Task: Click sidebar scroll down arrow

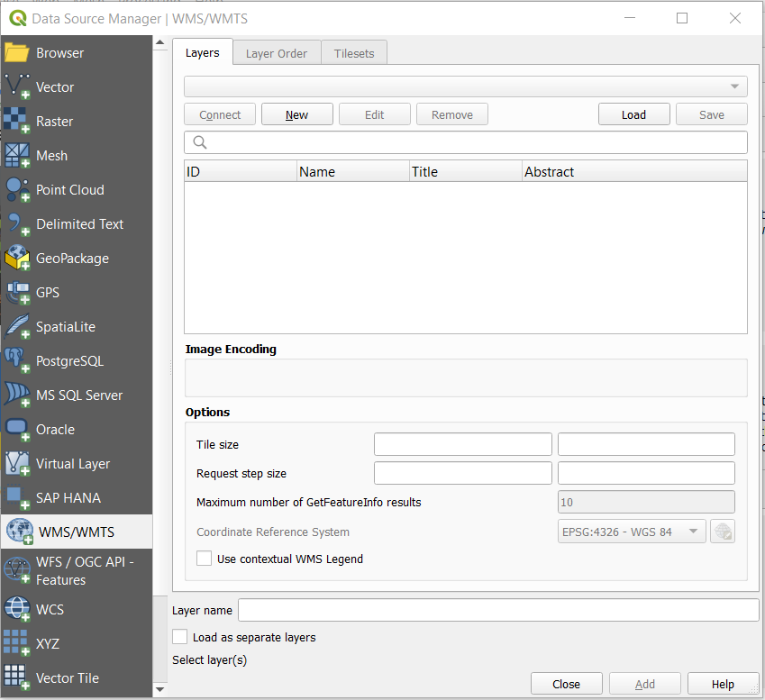Action: click(160, 689)
